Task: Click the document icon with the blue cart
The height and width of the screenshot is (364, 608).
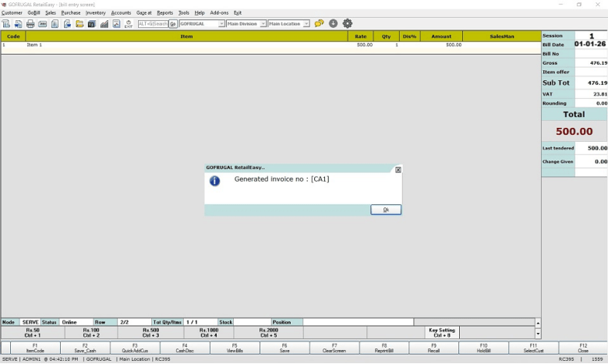Action: 67,24
